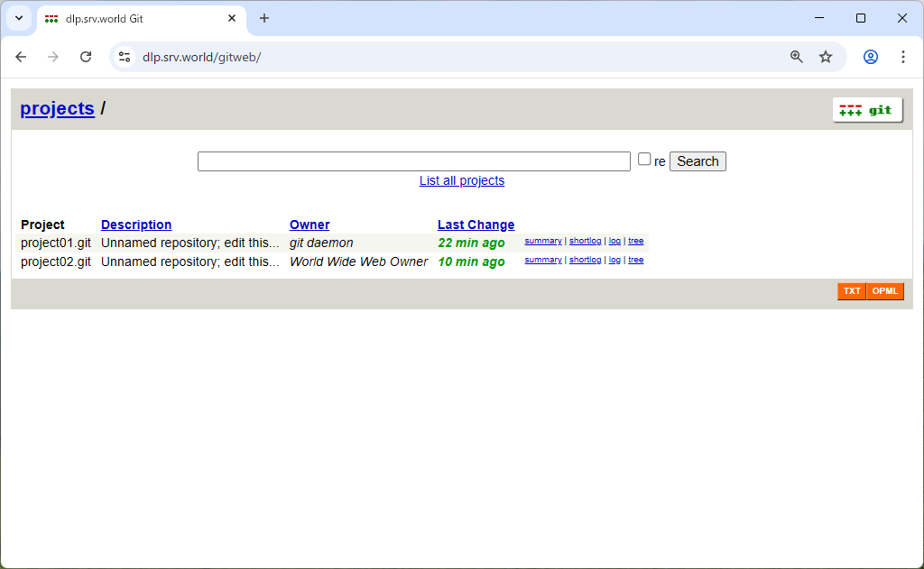
Task: Open Chrome three-dot menu
Action: pyautogui.click(x=902, y=57)
